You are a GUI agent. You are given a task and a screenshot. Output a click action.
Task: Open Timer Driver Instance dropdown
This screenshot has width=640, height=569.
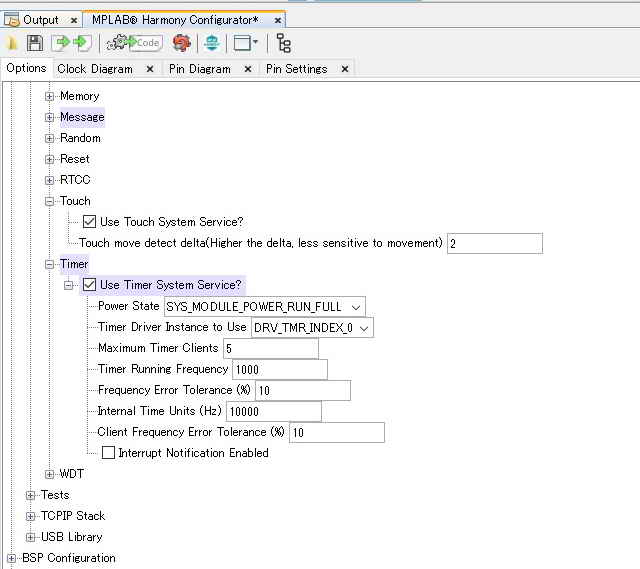coord(364,328)
